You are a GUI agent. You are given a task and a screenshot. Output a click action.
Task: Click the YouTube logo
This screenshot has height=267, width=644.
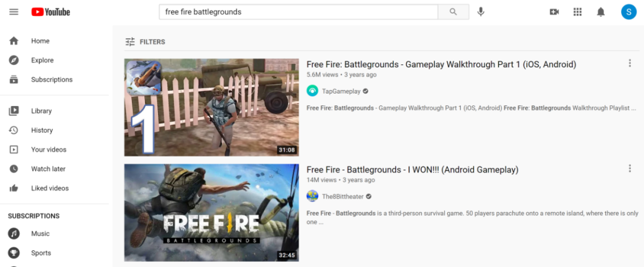tap(51, 12)
